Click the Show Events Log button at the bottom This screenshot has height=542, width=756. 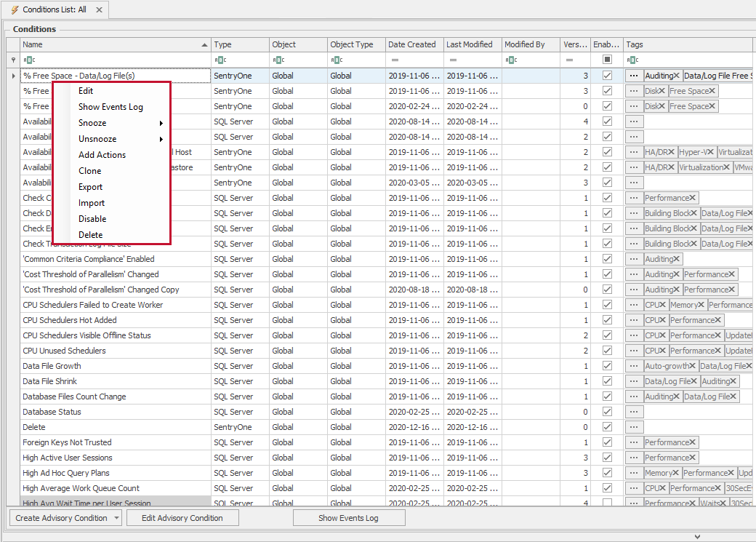pos(349,518)
